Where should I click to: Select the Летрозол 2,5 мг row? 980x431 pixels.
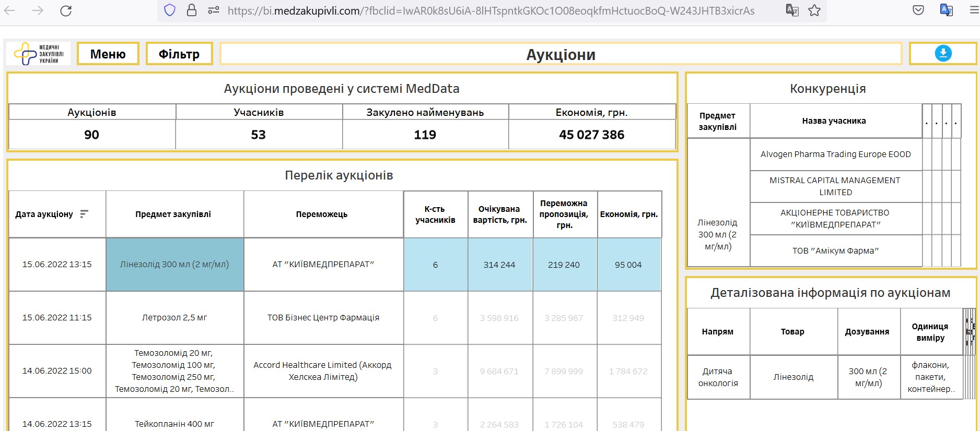click(x=174, y=318)
